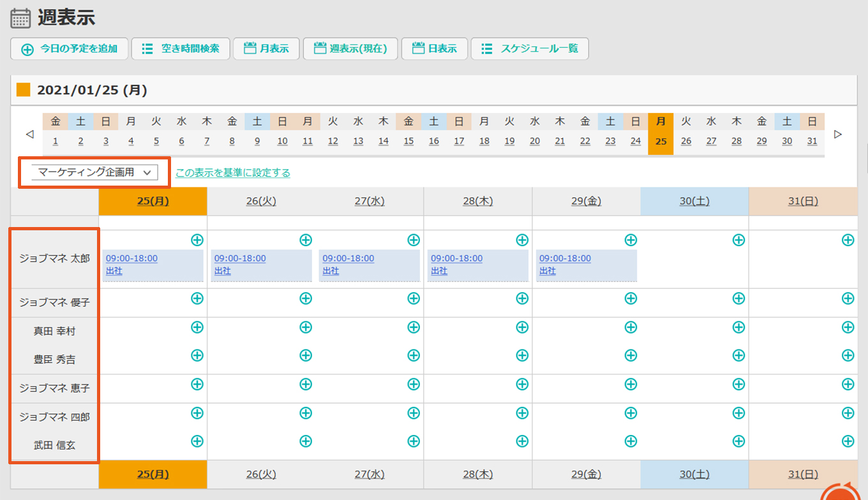
Task: Open 27(水) top column header
Action: (370, 202)
